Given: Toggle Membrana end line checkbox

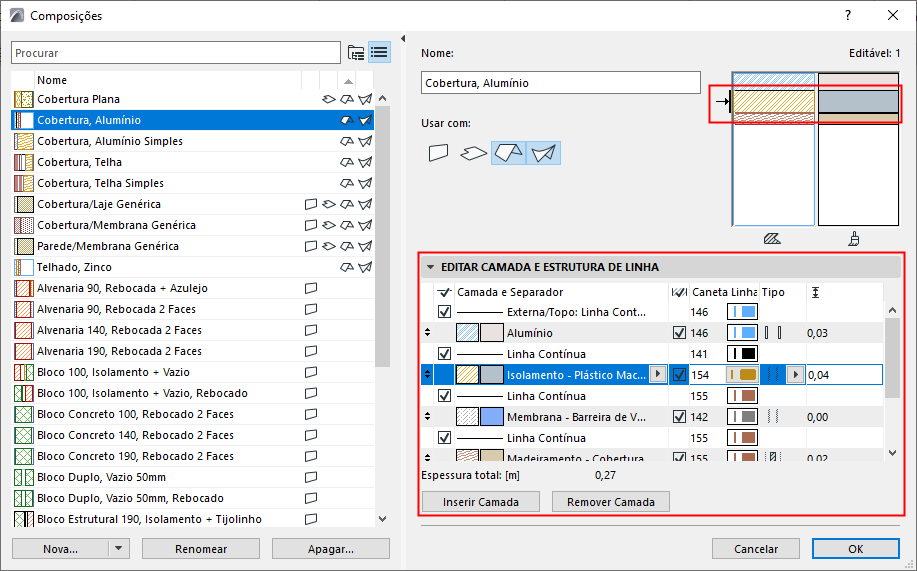Looking at the screenshot, I should [679, 417].
